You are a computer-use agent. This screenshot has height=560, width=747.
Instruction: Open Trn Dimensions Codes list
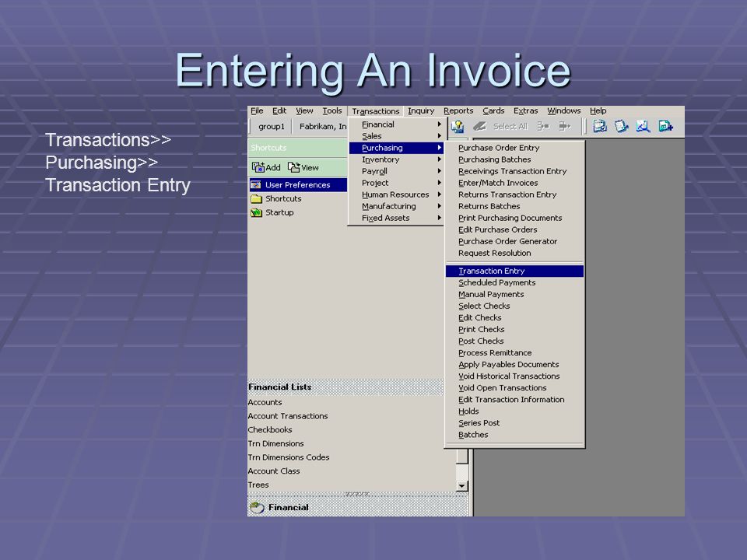coord(289,457)
